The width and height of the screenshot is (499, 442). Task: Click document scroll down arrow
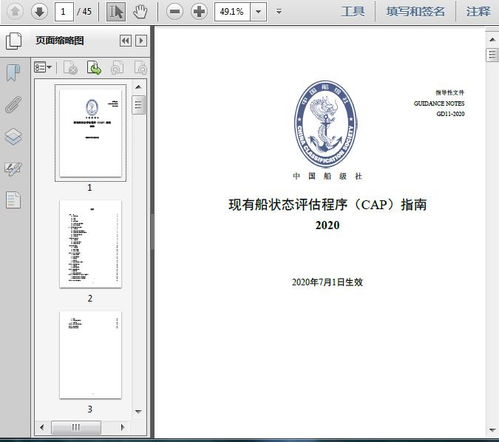pos(492,430)
